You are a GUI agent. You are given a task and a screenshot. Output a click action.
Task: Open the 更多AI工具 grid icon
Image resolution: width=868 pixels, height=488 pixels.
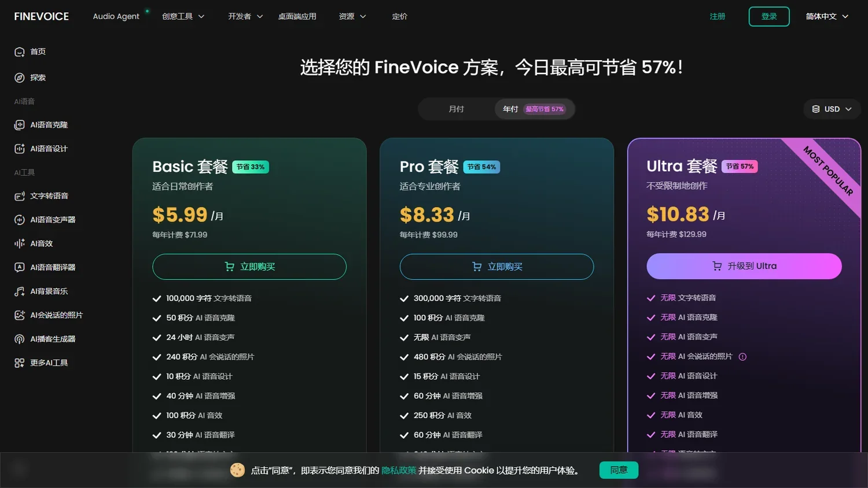pyautogui.click(x=19, y=363)
